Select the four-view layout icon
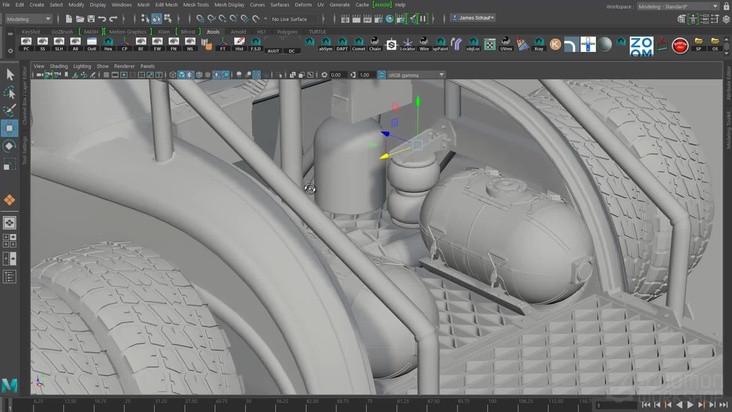This screenshot has width=732, height=412. tap(9, 240)
